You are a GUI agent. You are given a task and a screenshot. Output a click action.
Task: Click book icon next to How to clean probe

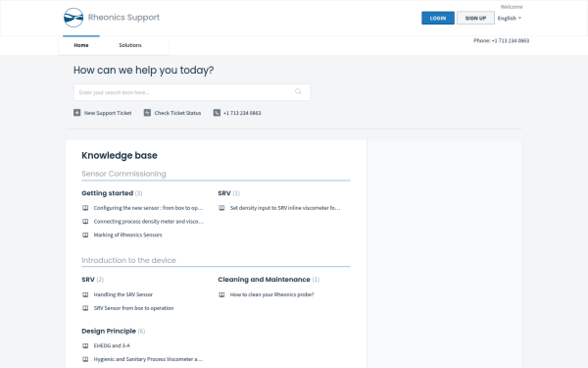(x=221, y=294)
